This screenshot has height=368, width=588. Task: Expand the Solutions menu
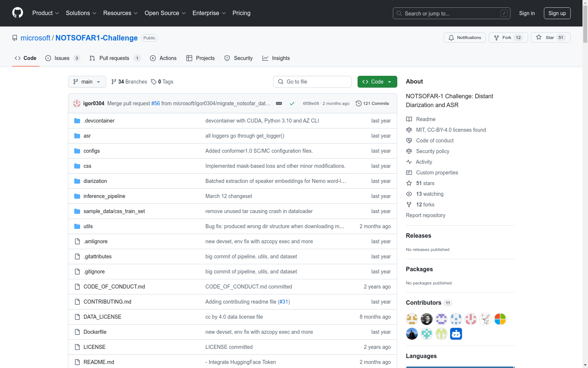pyautogui.click(x=81, y=13)
